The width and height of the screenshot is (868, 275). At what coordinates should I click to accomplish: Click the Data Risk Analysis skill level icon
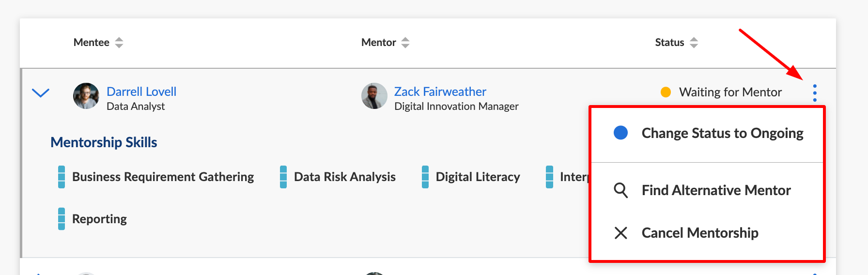pyautogui.click(x=283, y=177)
